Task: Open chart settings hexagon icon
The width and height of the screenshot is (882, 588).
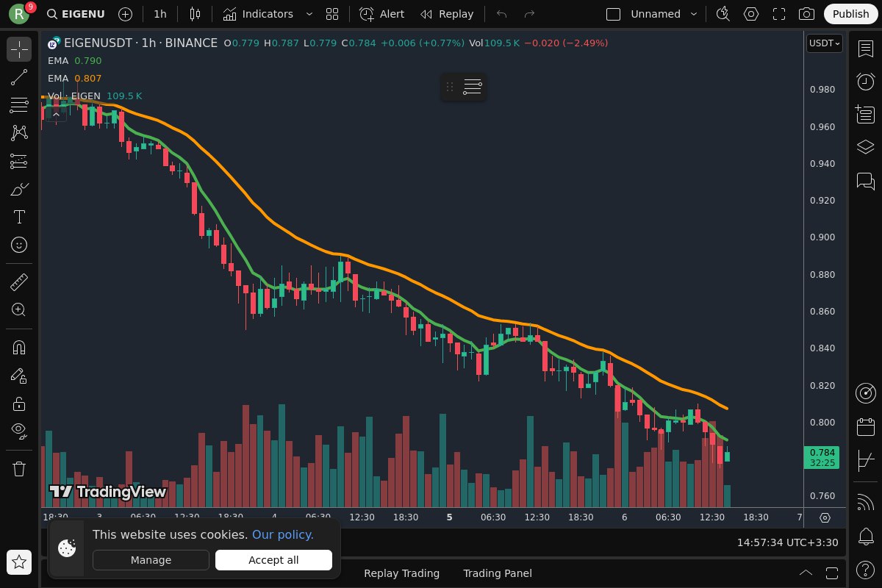Action: click(750, 14)
